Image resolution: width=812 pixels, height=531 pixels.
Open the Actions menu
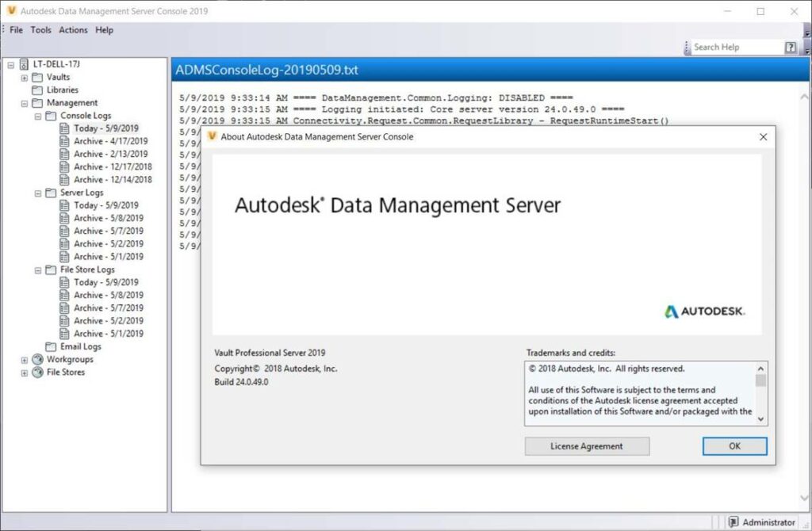click(73, 30)
